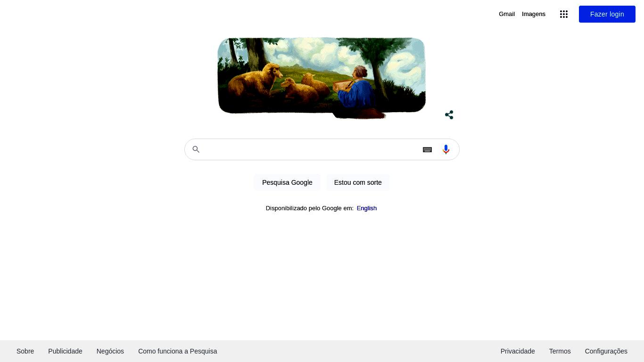This screenshot has width=644, height=362.
Task: Open the virtual keyboard input tool
Action: (x=427, y=149)
